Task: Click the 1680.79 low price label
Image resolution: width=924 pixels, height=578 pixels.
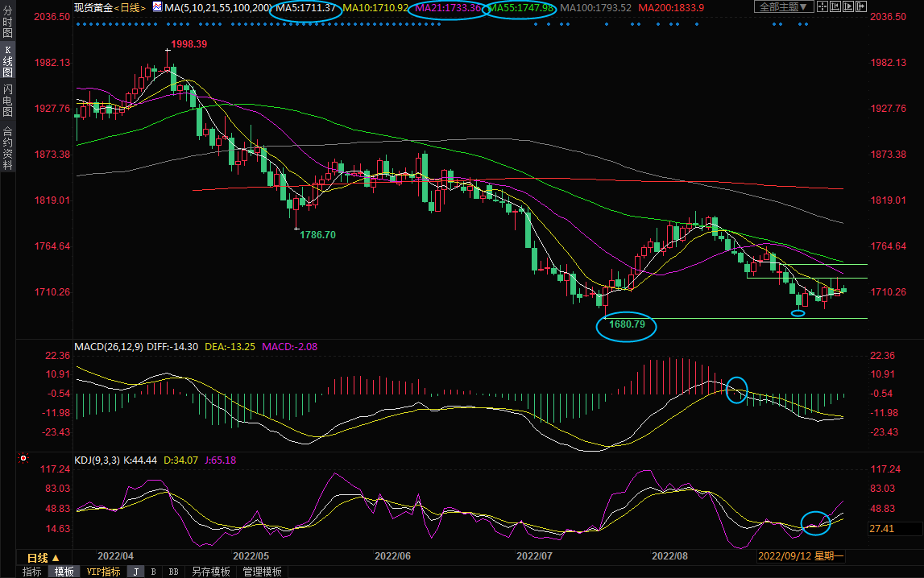Action: pyautogui.click(x=626, y=325)
